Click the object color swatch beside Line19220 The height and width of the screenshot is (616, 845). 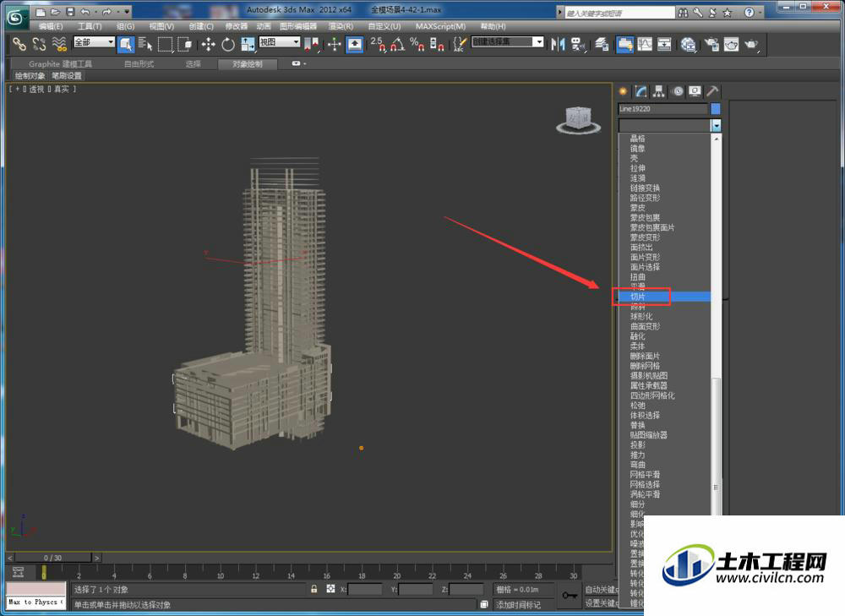tap(716, 109)
